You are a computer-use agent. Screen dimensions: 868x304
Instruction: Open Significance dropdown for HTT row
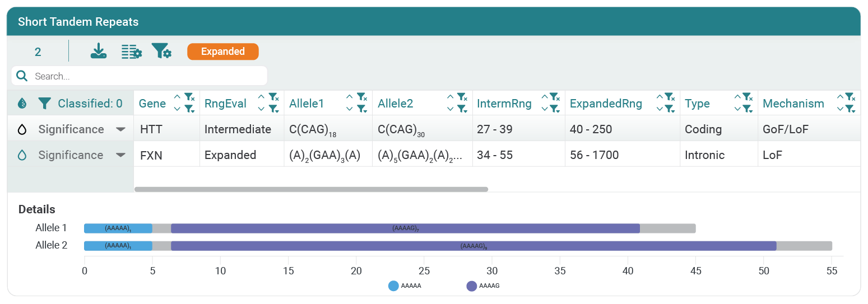point(120,129)
